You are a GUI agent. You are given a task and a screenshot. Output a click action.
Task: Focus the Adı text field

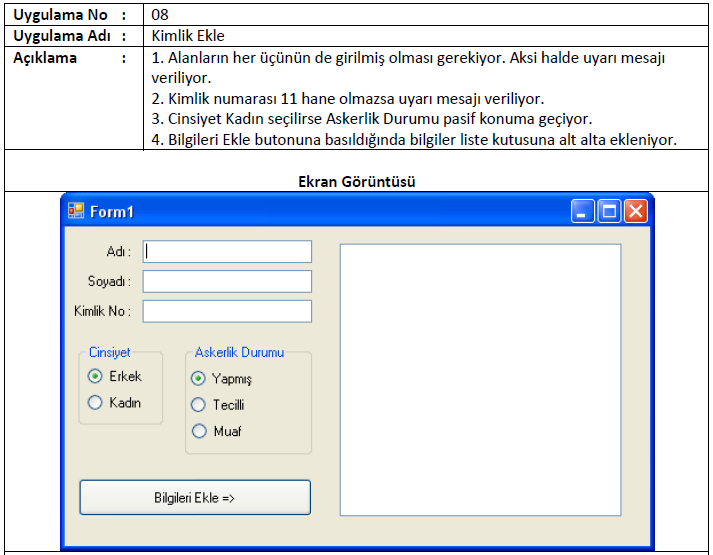click(x=227, y=252)
